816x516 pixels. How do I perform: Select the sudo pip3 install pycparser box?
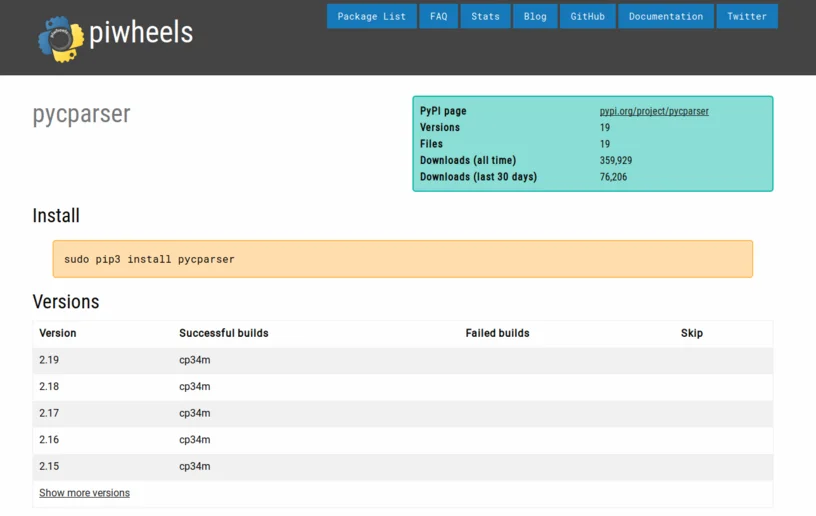[403, 259]
